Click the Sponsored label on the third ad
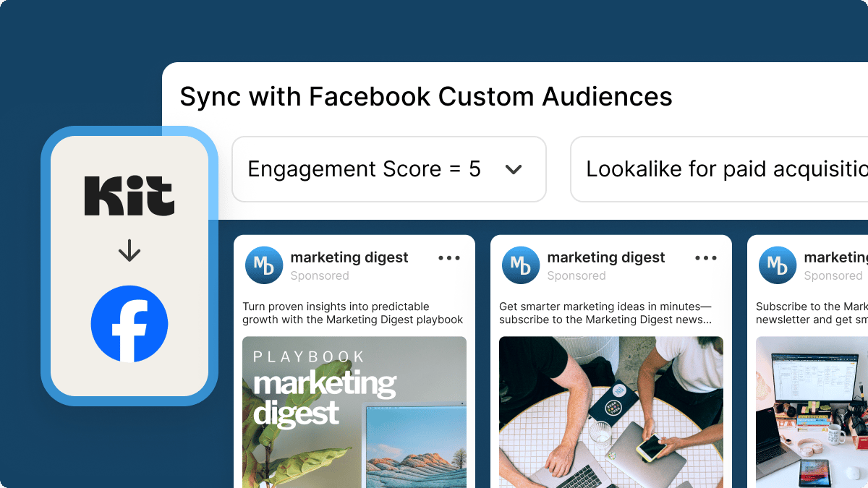Screen dimensions: 868x488 [833, 275]
